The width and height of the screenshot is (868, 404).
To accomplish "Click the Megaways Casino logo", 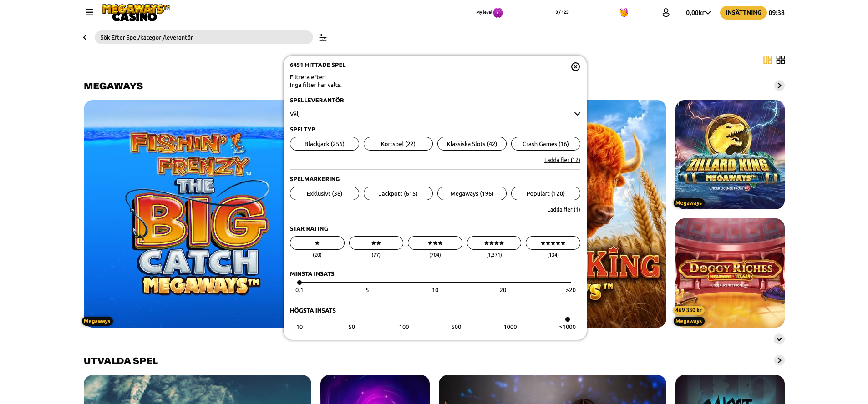I will coord(136,13).
